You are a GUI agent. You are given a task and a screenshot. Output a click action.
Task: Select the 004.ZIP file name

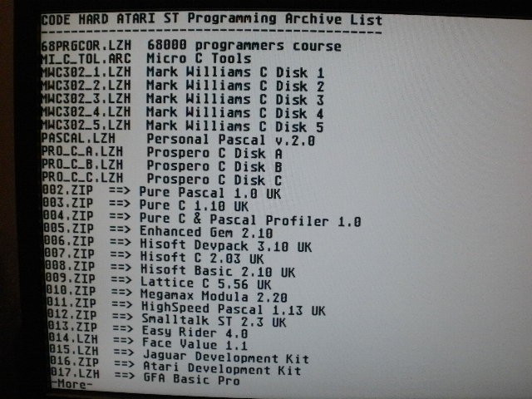coord(68,216)
